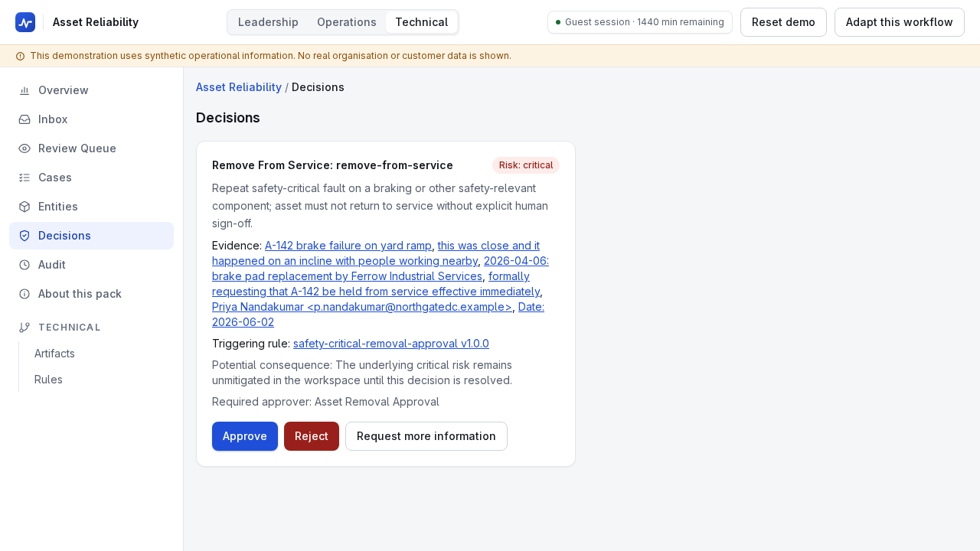
Task: Switch to the Leadership view tab
Action: click(x=268, y=22)
